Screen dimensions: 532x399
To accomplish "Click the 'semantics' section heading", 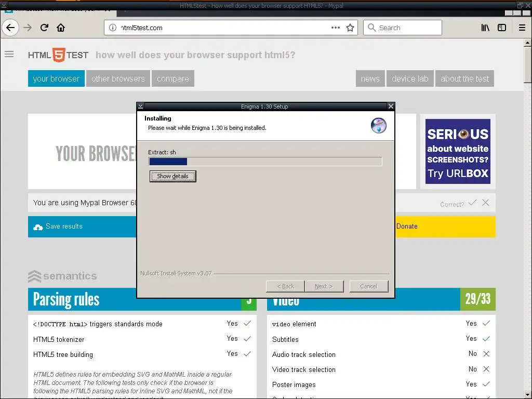I will [62, 276].
